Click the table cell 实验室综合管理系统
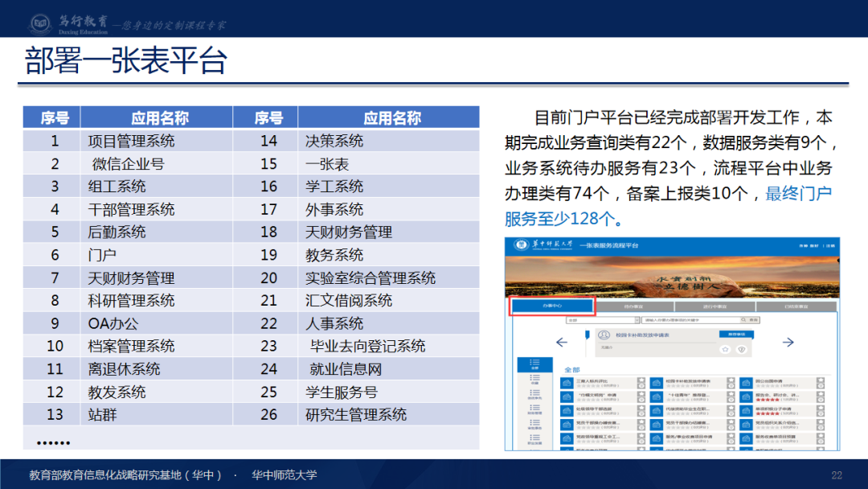 tap(371, 278)
